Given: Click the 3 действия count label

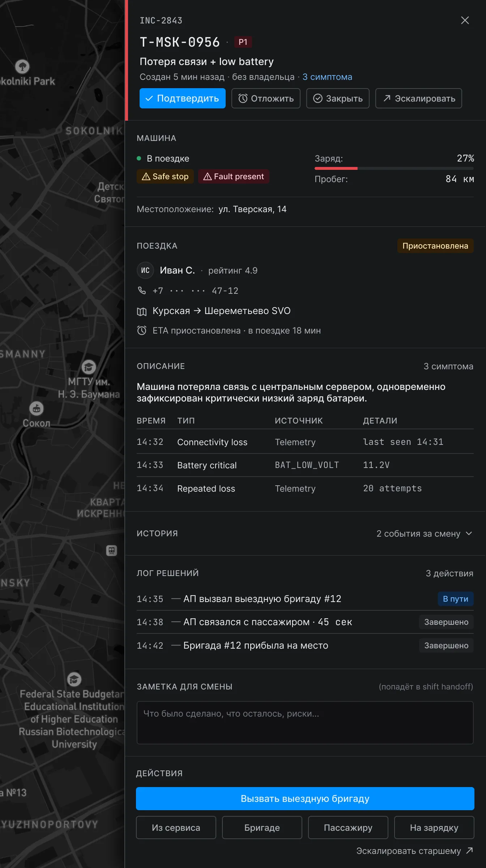Looking at the screenshot, I should point(449,573).
